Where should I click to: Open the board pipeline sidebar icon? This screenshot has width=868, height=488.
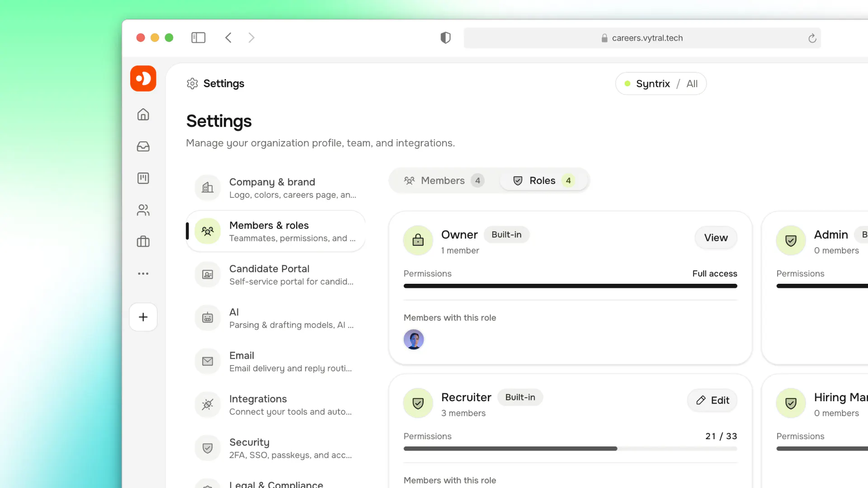[143, 178]
